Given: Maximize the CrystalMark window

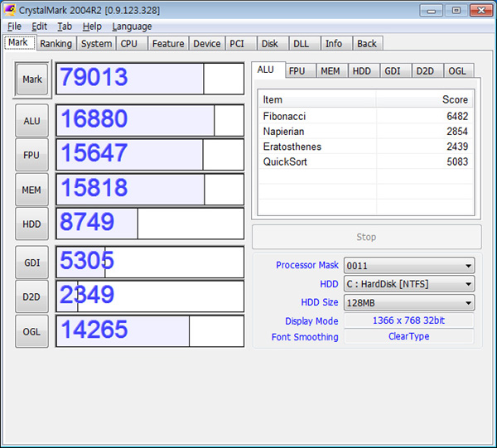Looking at the screenshot, I should point(456,11).
